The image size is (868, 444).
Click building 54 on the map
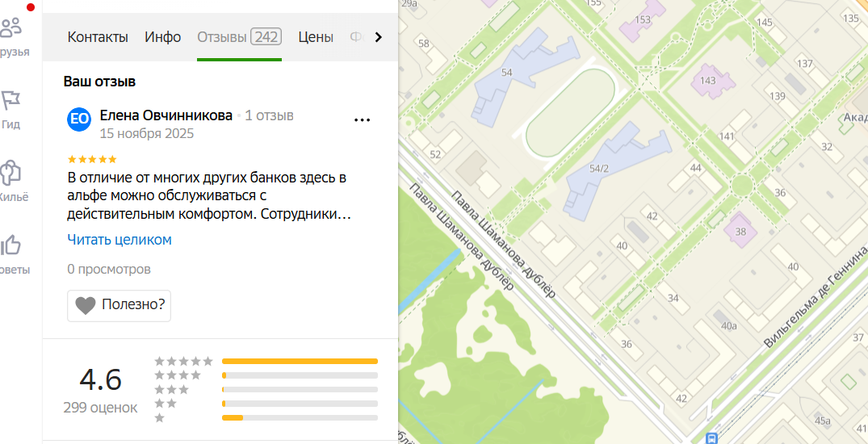coord(506,73)
